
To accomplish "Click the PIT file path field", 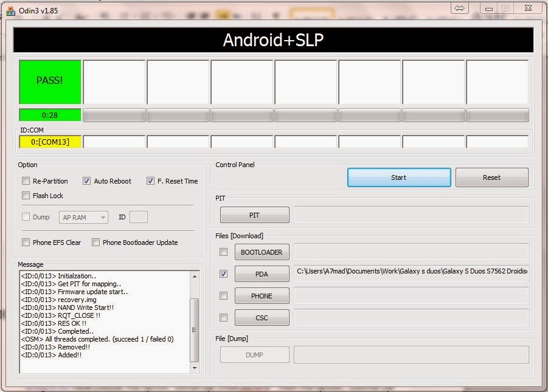I will (411, 215).
